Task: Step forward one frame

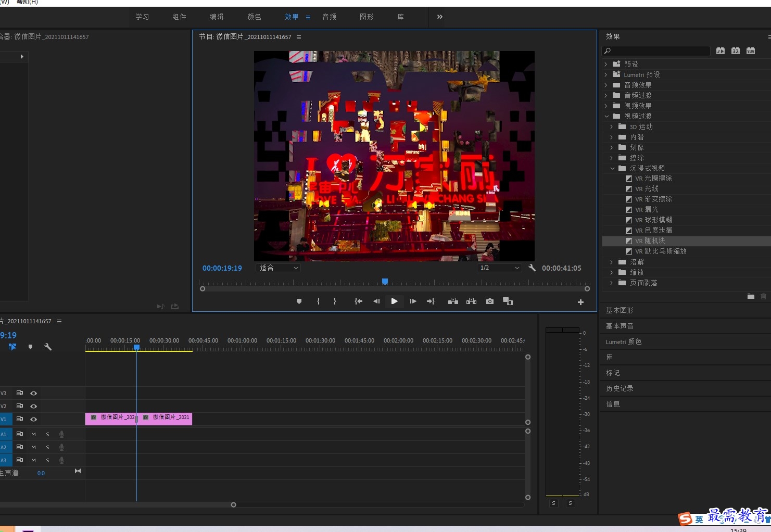Action: (x=413, y=301)
